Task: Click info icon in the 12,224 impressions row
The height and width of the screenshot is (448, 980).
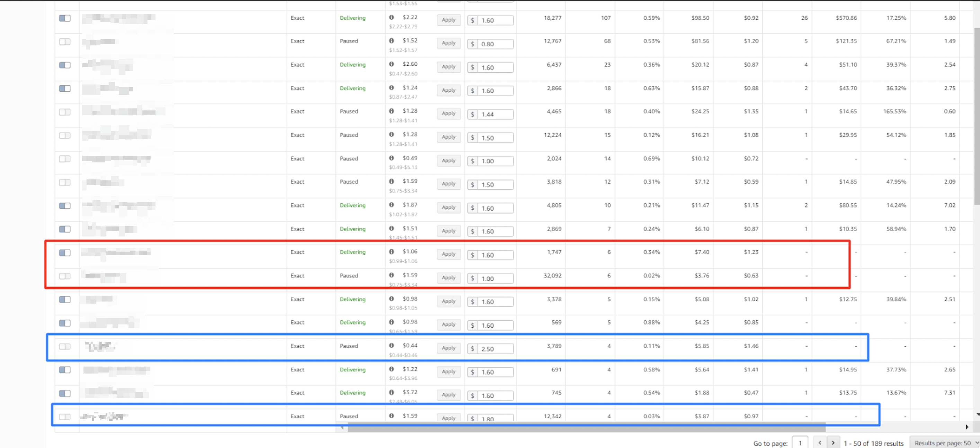Action: [x=391, y=134]
